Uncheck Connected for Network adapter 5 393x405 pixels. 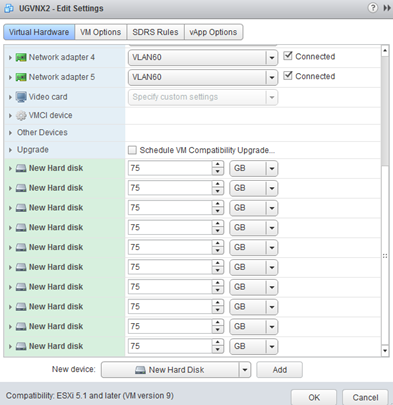pyautogui.click(x=287, y=75)
